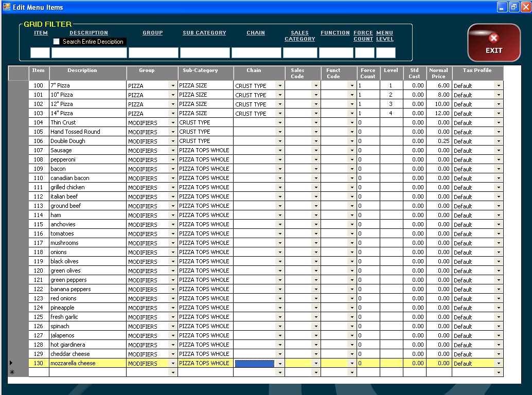Enable the Search Entire Description checkbox
This screenshot has width=532, height=395.
coord(56,41)
